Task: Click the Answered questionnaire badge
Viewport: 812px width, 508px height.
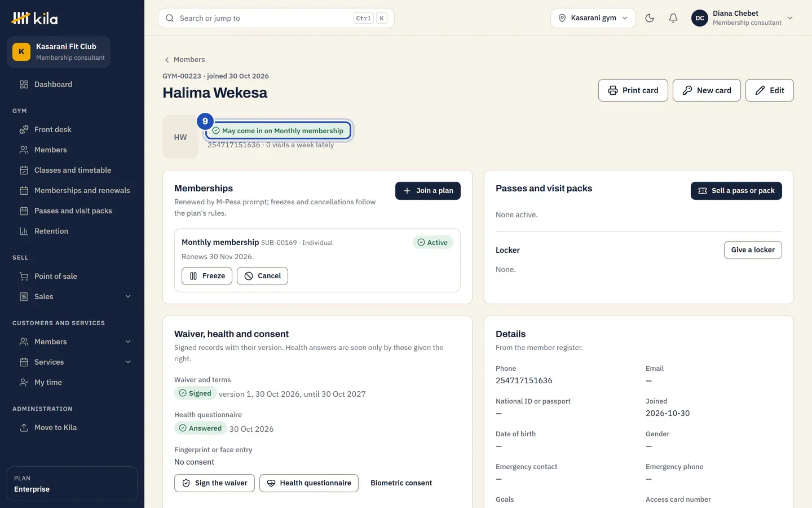Action: (x=200, y=428)
